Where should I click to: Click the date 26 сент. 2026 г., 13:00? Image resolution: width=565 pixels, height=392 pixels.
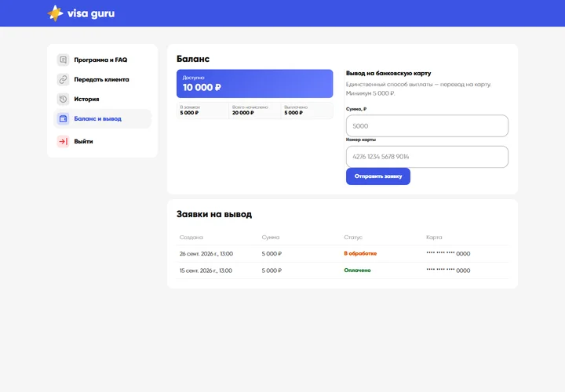pyautogui.click(x=206, y=254)
